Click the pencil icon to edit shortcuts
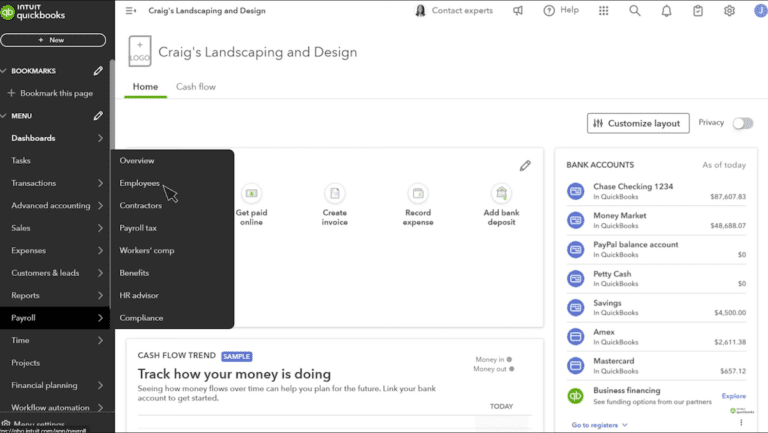Viewport: 768px width, 433px height. tap(525, 166)
